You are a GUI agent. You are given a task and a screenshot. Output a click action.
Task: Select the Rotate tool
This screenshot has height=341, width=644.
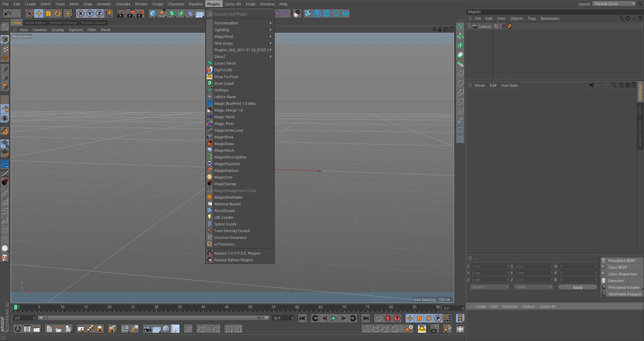pos(58,13)
